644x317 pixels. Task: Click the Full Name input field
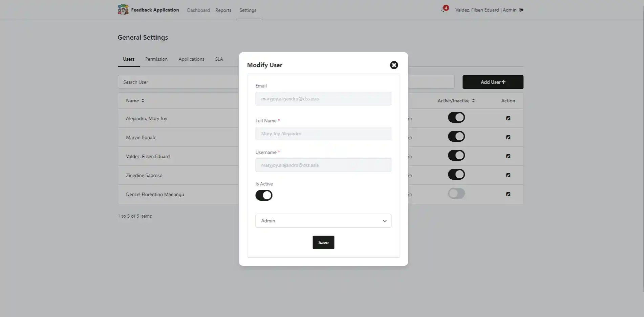coord(323,134)
